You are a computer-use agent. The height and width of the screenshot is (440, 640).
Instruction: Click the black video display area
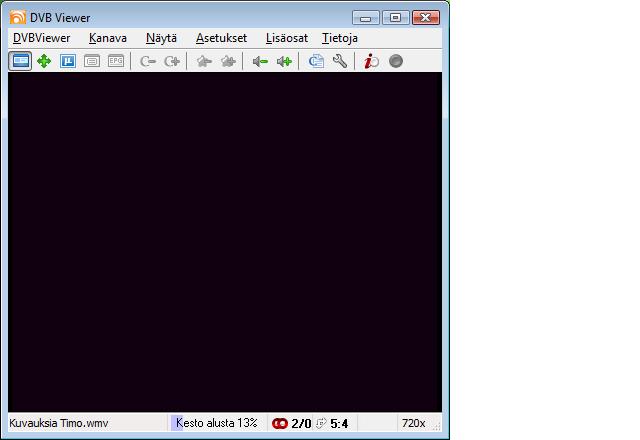pos(225,242)
